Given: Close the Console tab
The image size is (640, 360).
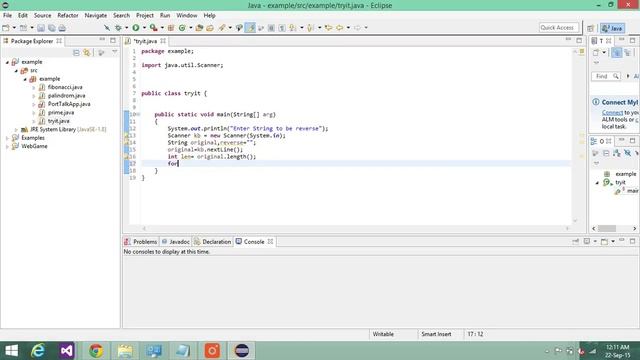Looking at the screenshot, I should 270,242.
